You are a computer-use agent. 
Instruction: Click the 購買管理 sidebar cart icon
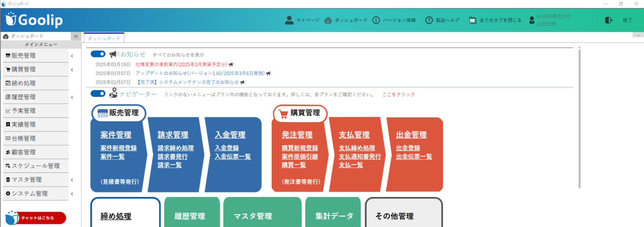(8, 69)
